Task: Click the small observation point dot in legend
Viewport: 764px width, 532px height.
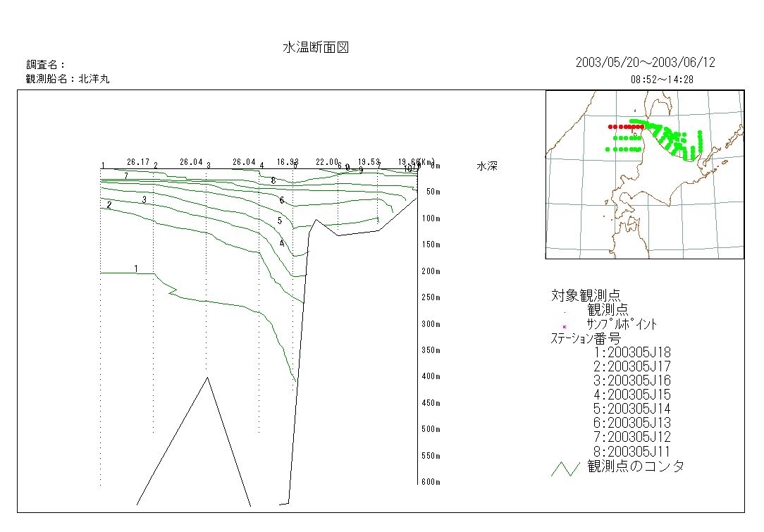Action: 565,311
